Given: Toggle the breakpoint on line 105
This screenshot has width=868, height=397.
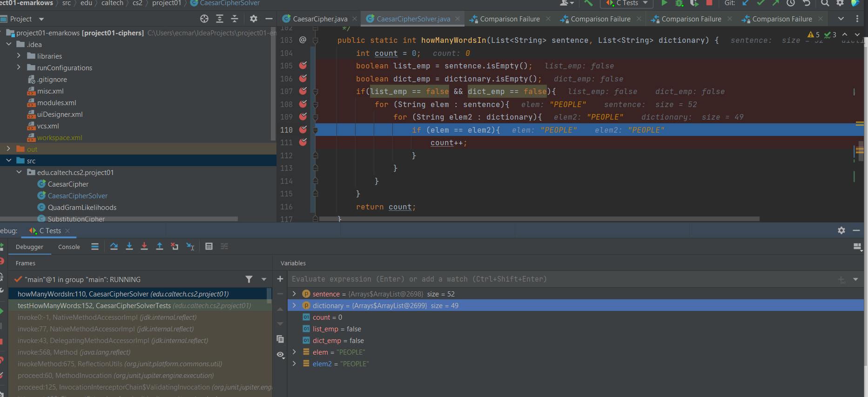Looking at the screenshot, I should tap(303, 66).
